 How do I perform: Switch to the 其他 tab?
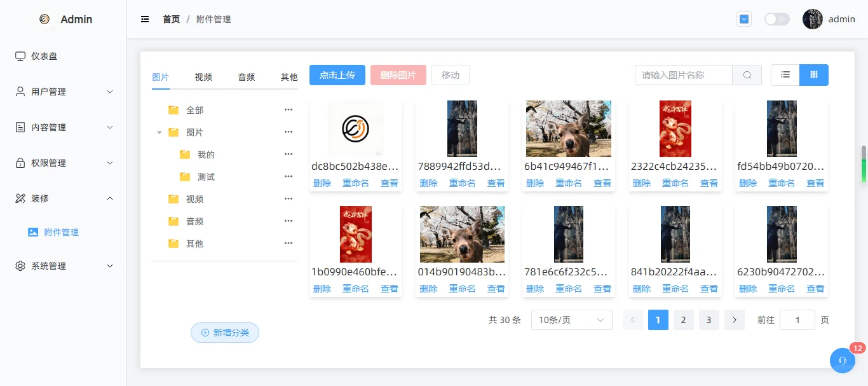(289, 77)
